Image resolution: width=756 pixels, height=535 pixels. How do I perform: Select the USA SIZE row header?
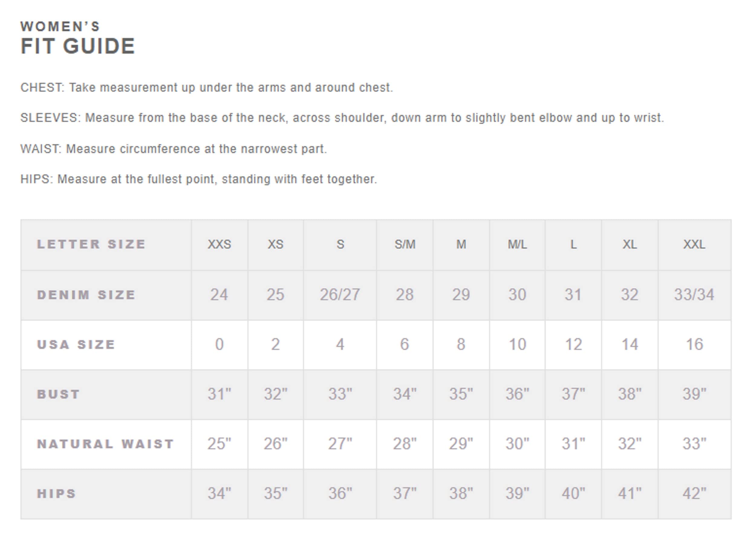pos(76,344)
